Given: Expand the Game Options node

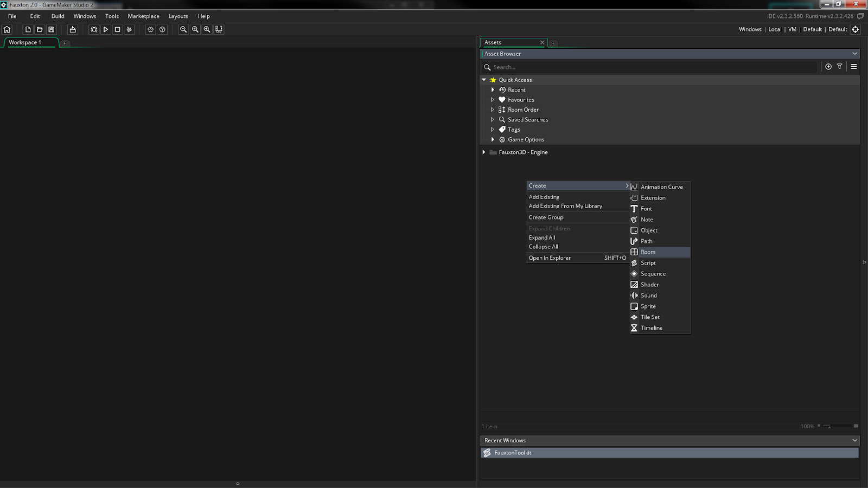Looking at the screenshot, I should (x=493, y=139).
